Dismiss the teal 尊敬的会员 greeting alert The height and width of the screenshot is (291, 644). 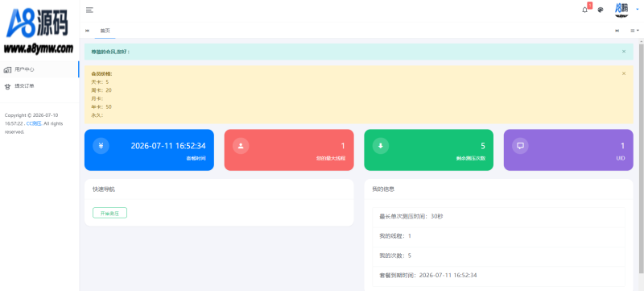624,52
